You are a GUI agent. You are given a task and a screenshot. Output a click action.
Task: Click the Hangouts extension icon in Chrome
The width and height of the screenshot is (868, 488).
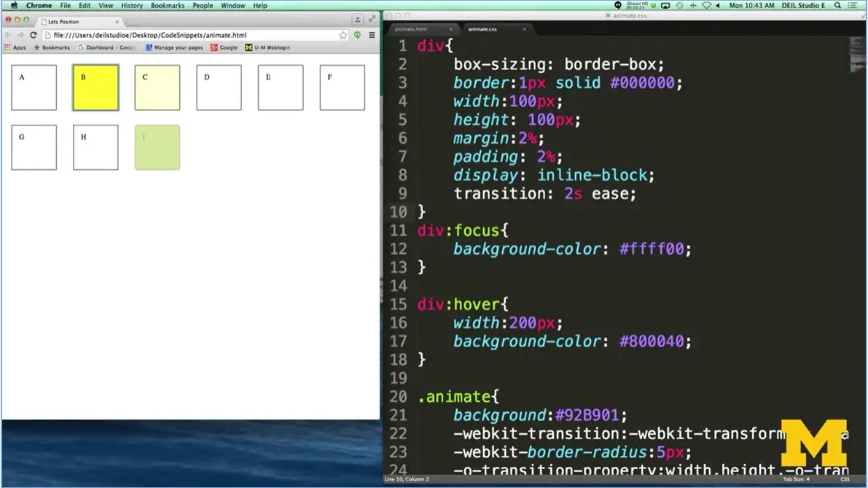point(357,35)
